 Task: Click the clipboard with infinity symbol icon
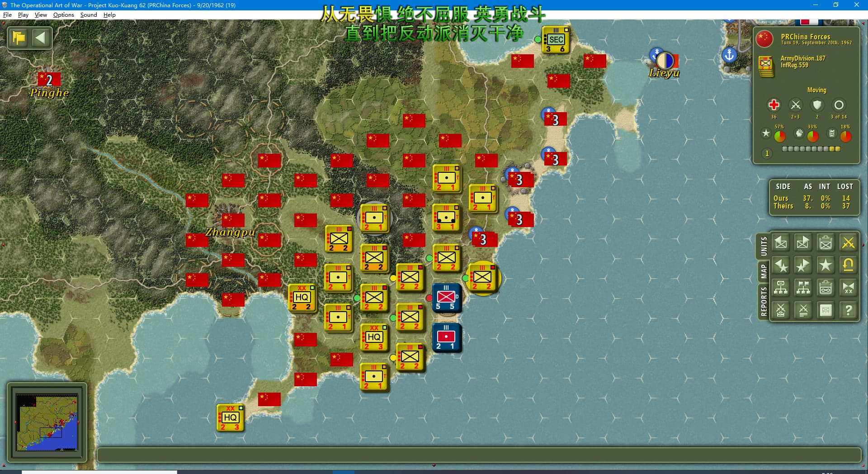(x=826, y=288)
